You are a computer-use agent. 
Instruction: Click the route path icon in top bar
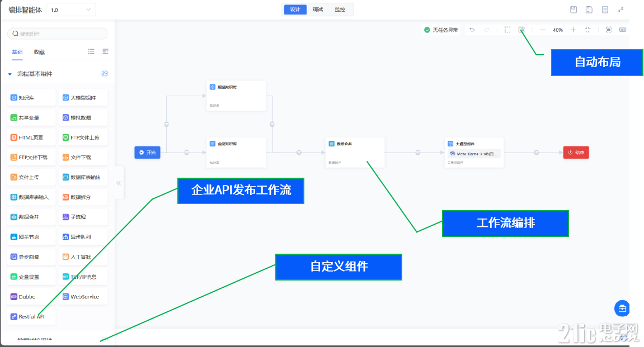click(x=621, y=9)
